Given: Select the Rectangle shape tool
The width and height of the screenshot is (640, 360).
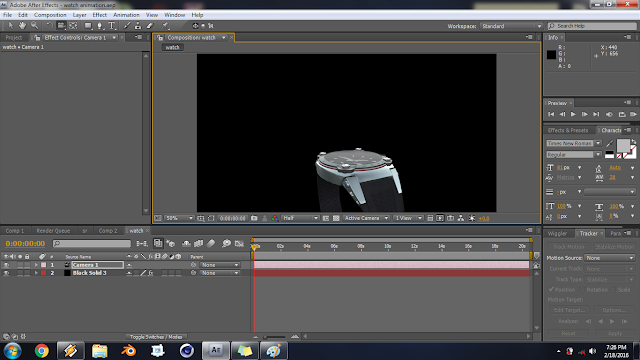Looking at the screenshot, I should click(x=88, y=26).
